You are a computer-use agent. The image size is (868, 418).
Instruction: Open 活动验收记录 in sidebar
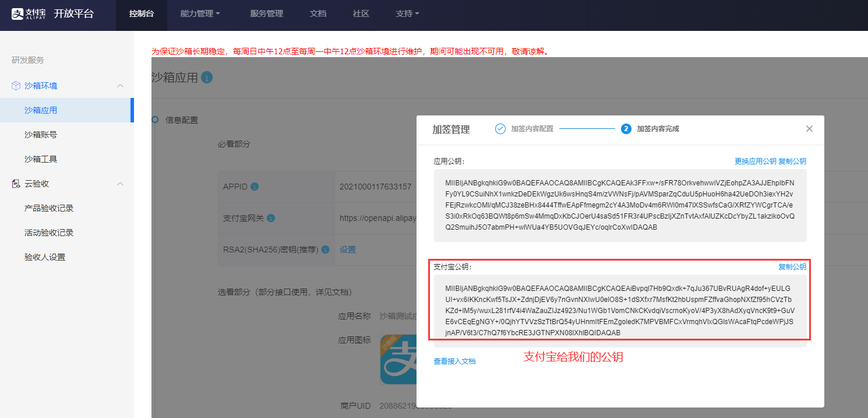49,233
